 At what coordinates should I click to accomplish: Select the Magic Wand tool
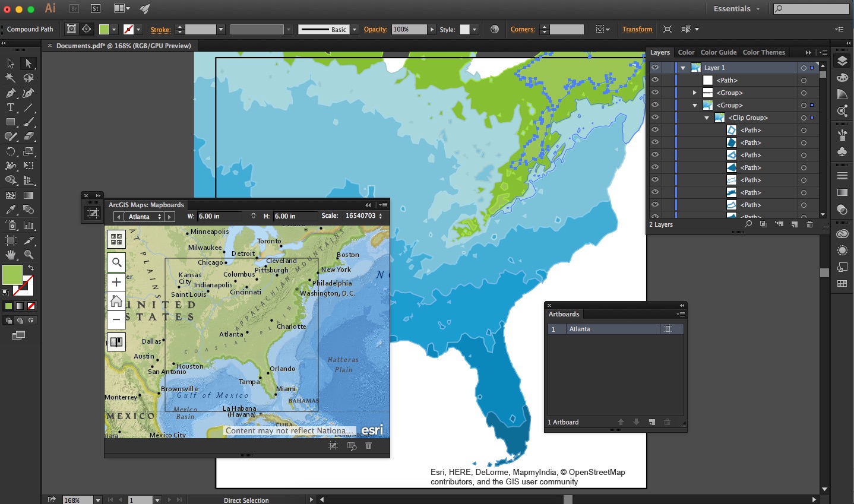(x=11, y=78)
